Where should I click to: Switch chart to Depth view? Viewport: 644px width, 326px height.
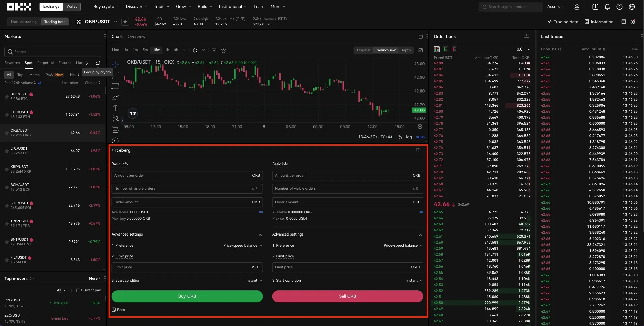(x=405, y=50)
